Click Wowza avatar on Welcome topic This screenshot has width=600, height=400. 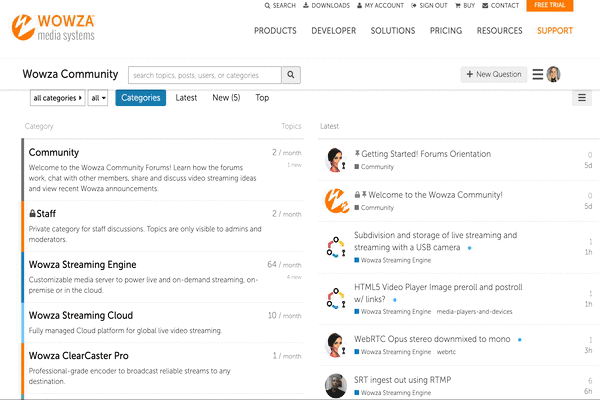336,201
